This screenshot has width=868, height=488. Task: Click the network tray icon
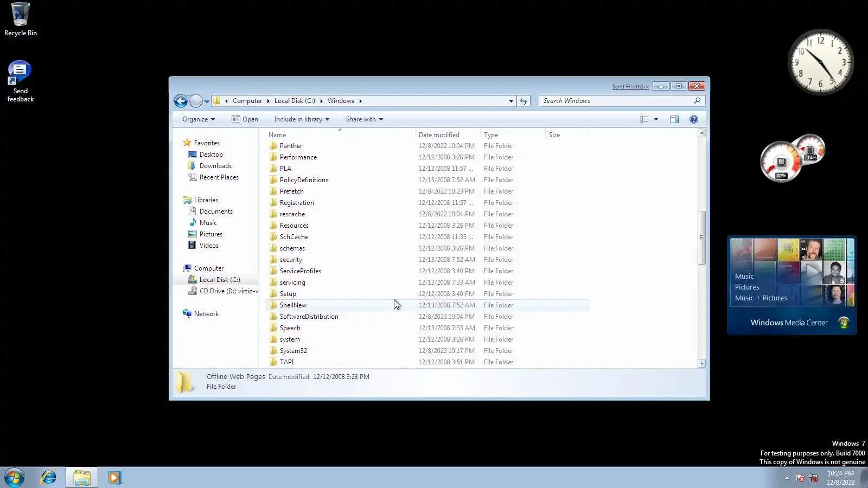[x=813, y=478]
